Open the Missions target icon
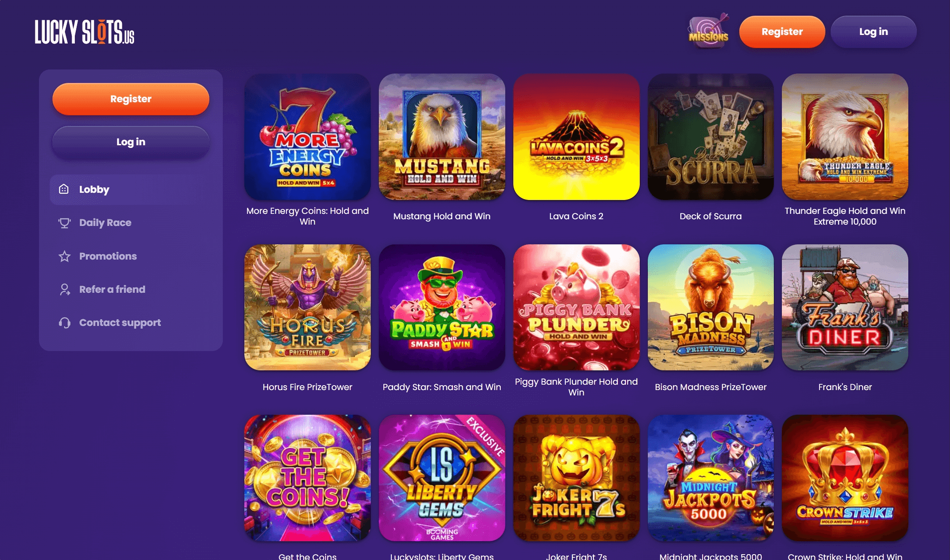950x560 pixels. [x=709, y=30]
